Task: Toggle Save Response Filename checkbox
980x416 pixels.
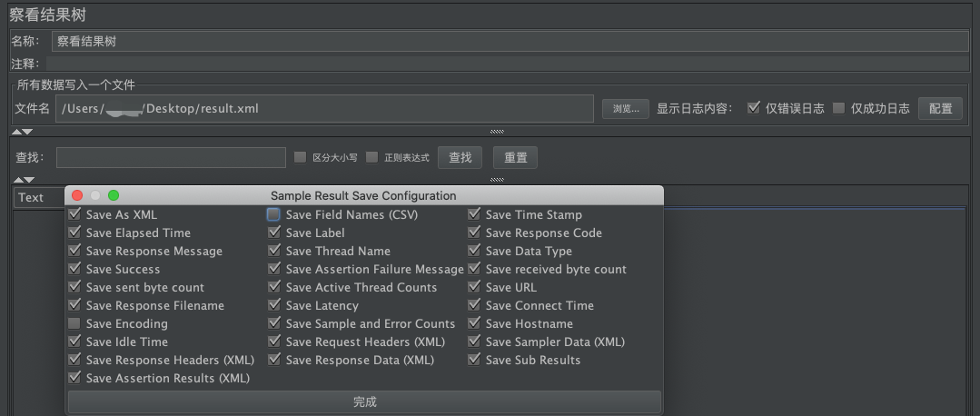Action: 74,305
